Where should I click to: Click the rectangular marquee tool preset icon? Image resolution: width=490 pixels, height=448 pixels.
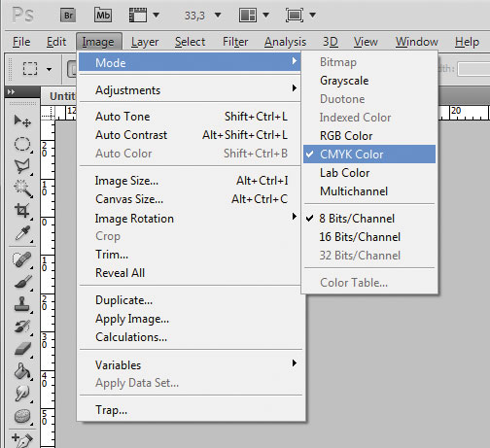tap(30, 68)
